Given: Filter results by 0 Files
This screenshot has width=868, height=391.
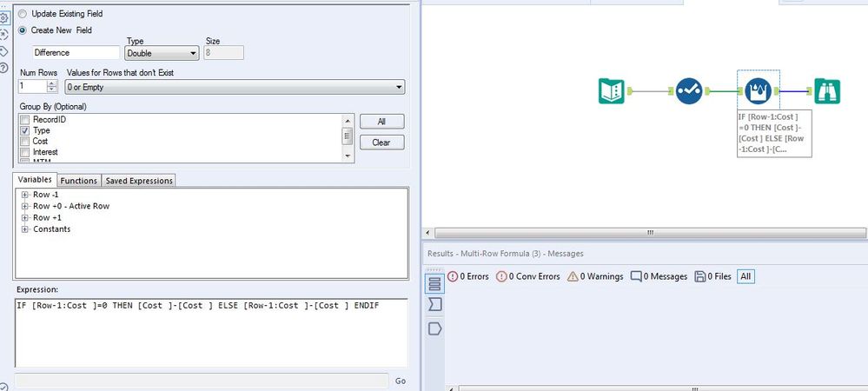Looking at the screenshot, I should tap(713, 276).
